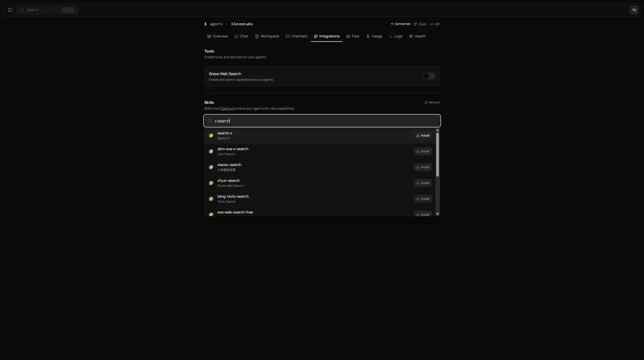Switch to the Channels tab
Viewport: 644px width, 360px height.
pos(296,36)
